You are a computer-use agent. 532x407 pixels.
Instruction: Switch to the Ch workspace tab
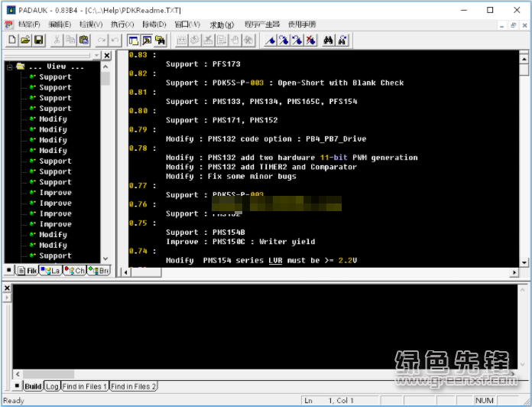(x=75, y=271)
